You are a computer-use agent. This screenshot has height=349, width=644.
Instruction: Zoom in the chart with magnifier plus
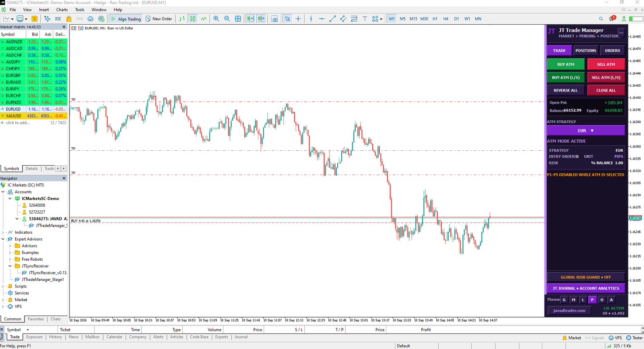217,19
